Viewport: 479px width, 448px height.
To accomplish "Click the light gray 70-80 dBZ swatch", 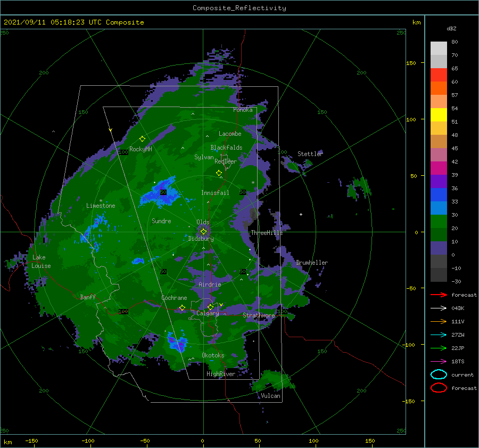I will click(439, 48).
